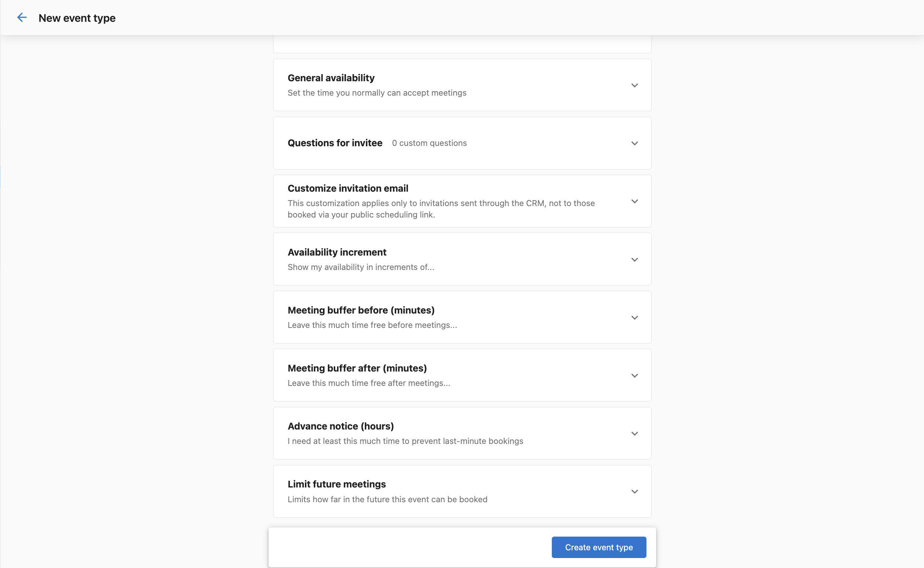Expand Availability increment chevron
Image resolution: width=924 pixels, height=568 pixels.
[x=634, y=260]
